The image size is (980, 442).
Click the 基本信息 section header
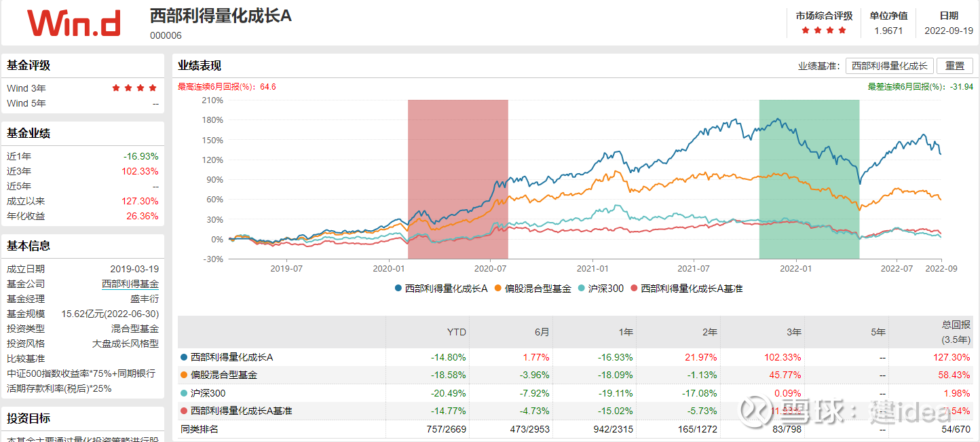click(x=29, y=246)
